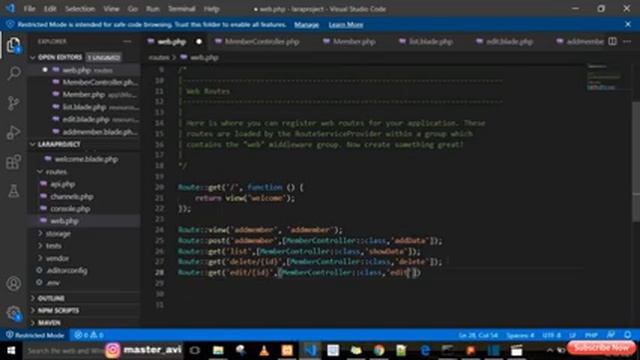Click the Windows taskbar search box

(63, 350)
